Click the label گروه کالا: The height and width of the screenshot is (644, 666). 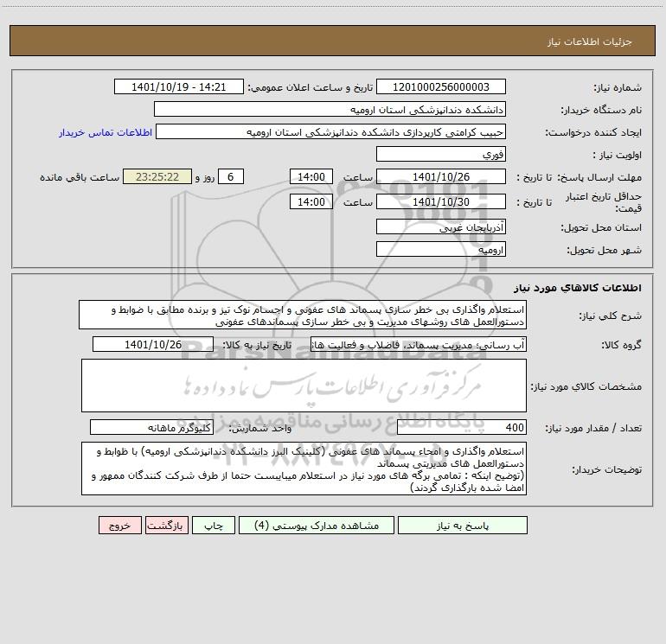[621, 345]
